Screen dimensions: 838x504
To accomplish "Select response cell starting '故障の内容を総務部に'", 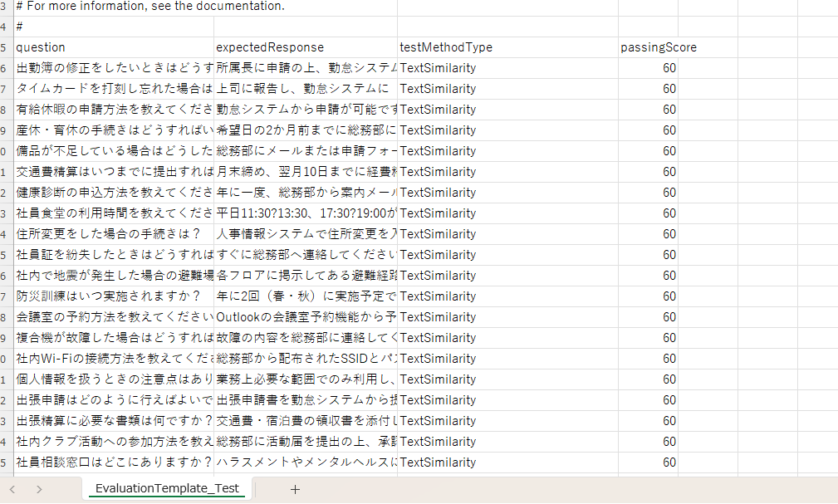I will 306,338.
